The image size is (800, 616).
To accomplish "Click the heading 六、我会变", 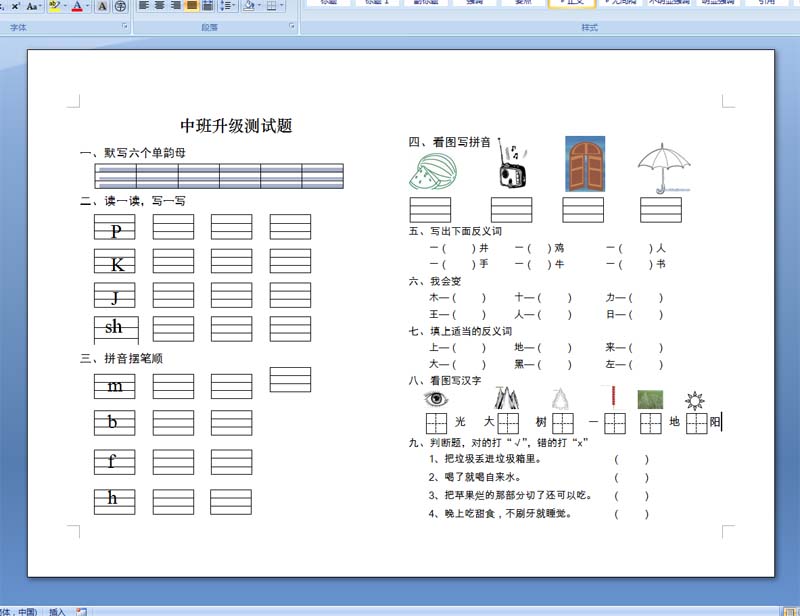I will (x=435, y=281).
